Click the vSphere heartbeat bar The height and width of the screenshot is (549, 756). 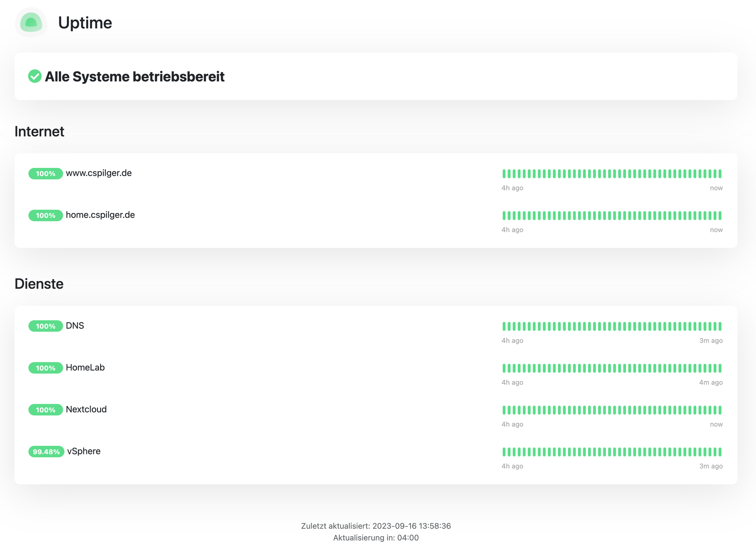pyautogui.click(x=612, y=451)
